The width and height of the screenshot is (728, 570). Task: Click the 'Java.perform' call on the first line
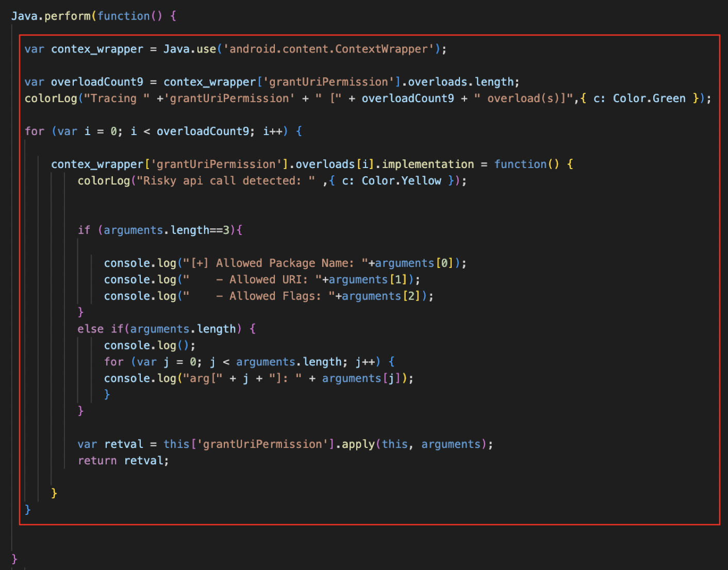51,16
